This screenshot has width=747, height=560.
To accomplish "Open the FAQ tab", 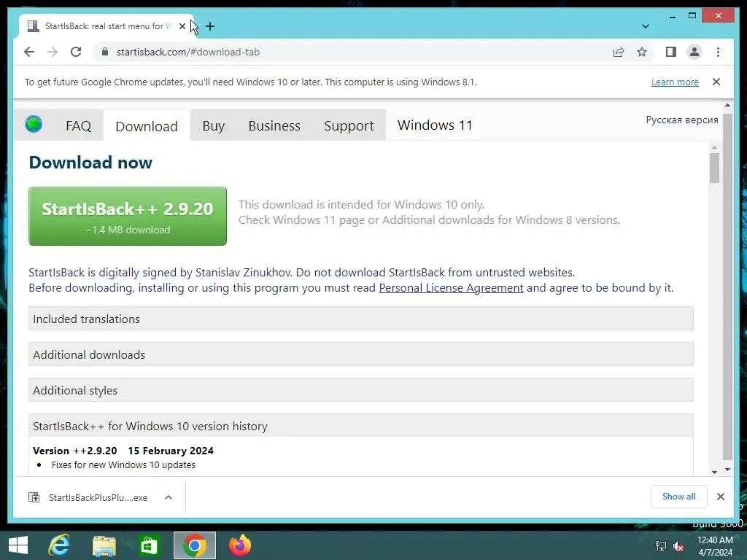I will point(78,125).
